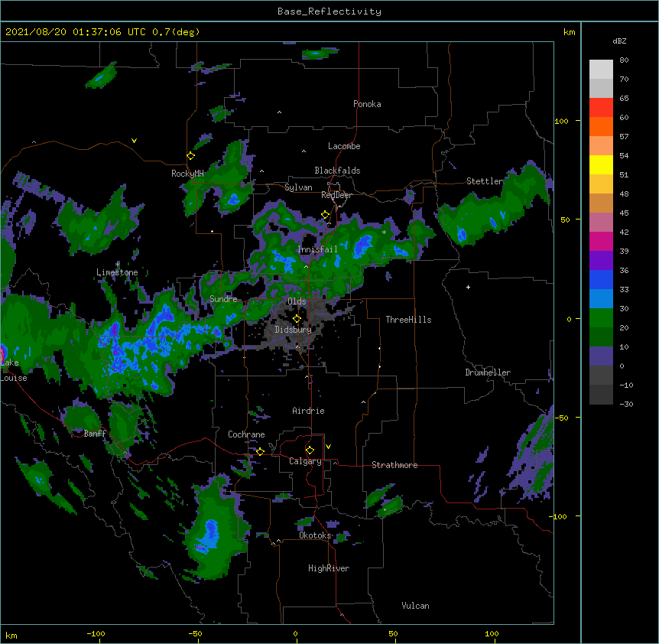Select bright green 20–30 dBZ legend swatch
Screen dimensions: 659x644
[x=601, y=318]
